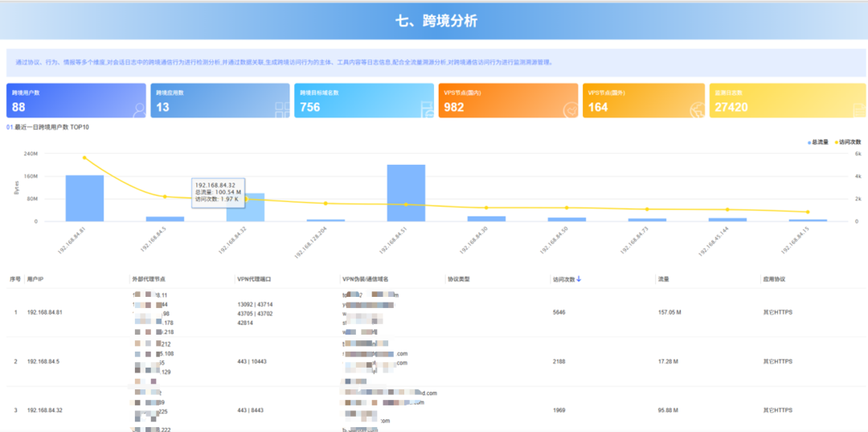
Task: Click the 七、跨境分析 section title
Action: click(436, 21)
